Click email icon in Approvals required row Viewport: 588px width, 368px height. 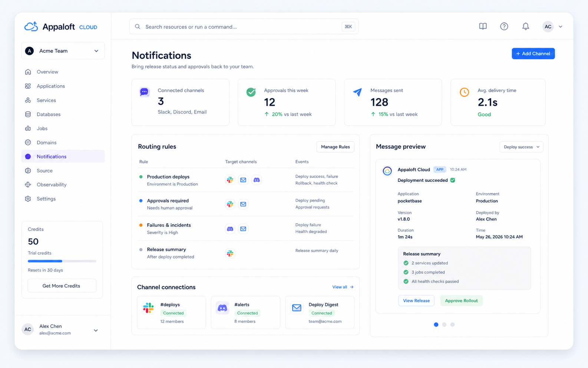click(x=243, y=204)
